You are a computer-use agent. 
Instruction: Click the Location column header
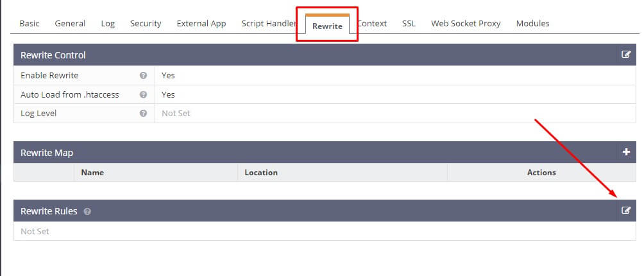pyautogui.click(x=261, y=172)
